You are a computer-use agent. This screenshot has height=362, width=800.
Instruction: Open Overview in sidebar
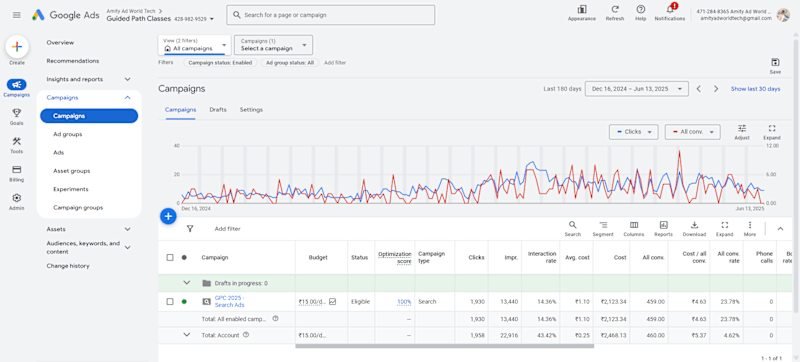coord(60,42)
